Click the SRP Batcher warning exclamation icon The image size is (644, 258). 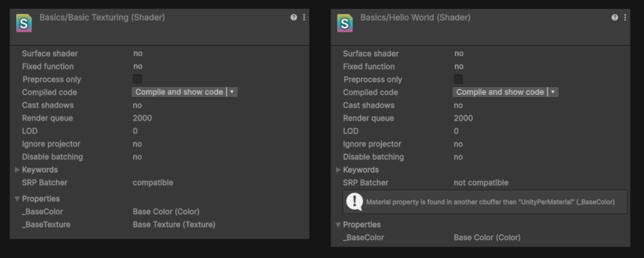click(355, 202)
